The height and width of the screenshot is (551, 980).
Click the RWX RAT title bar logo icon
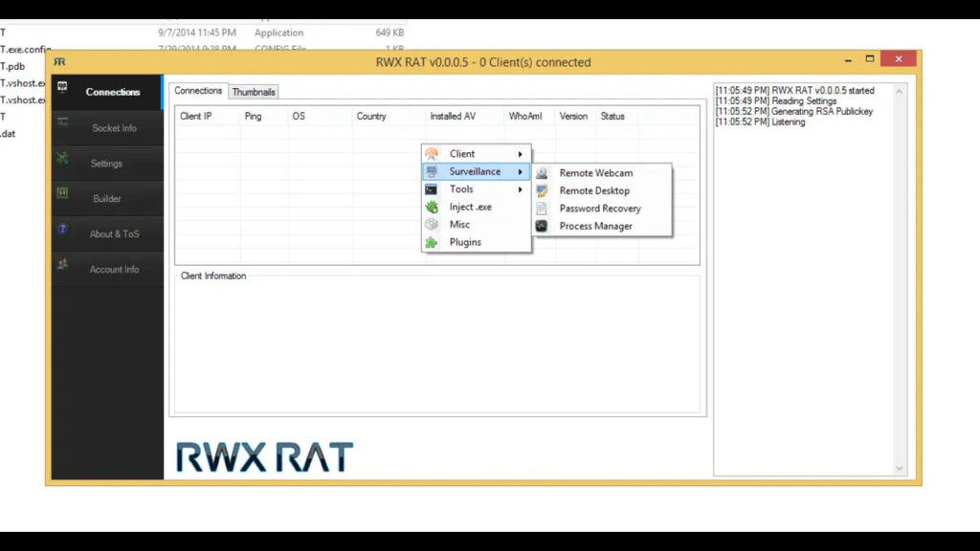point(59,62)
